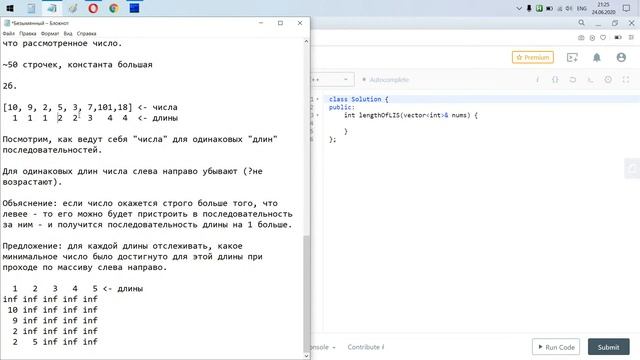Click the word 'Объяснение:' in Notepad

point(30,203)
